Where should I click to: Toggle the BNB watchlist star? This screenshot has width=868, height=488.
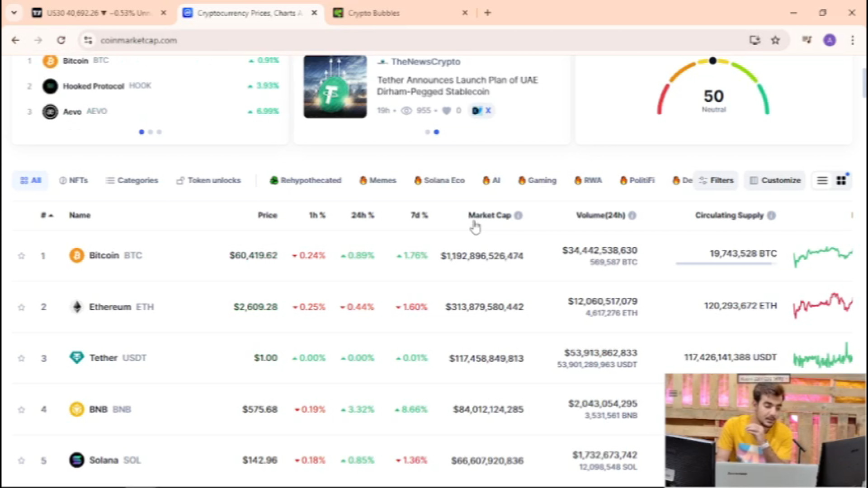(x=21, y=410)
